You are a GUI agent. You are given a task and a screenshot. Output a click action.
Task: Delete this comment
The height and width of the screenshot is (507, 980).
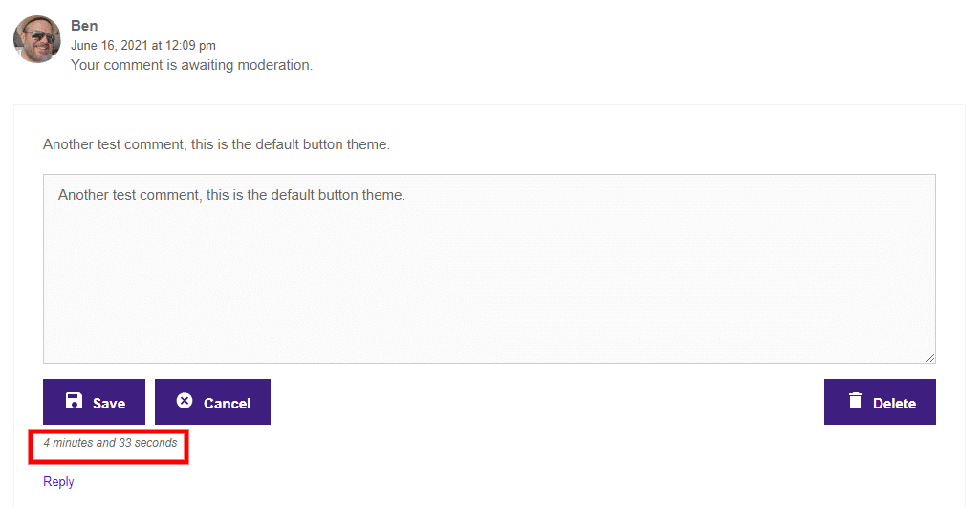click(880, 402)
